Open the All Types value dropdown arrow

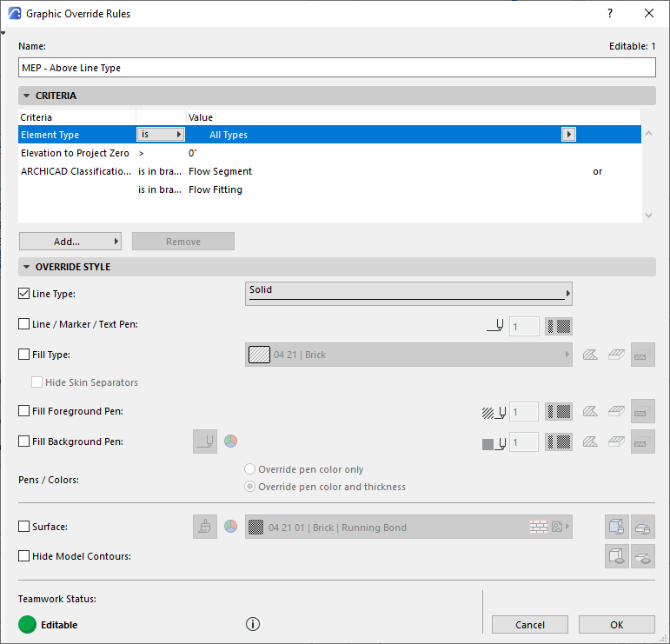click(568, 134)
